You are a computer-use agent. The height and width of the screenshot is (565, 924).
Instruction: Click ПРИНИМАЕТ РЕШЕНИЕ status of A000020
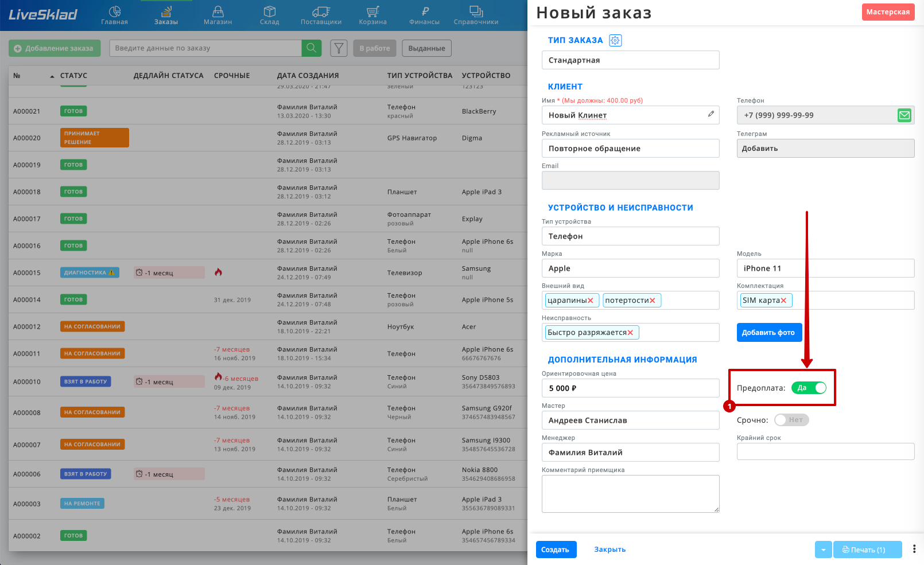point(95,138)
